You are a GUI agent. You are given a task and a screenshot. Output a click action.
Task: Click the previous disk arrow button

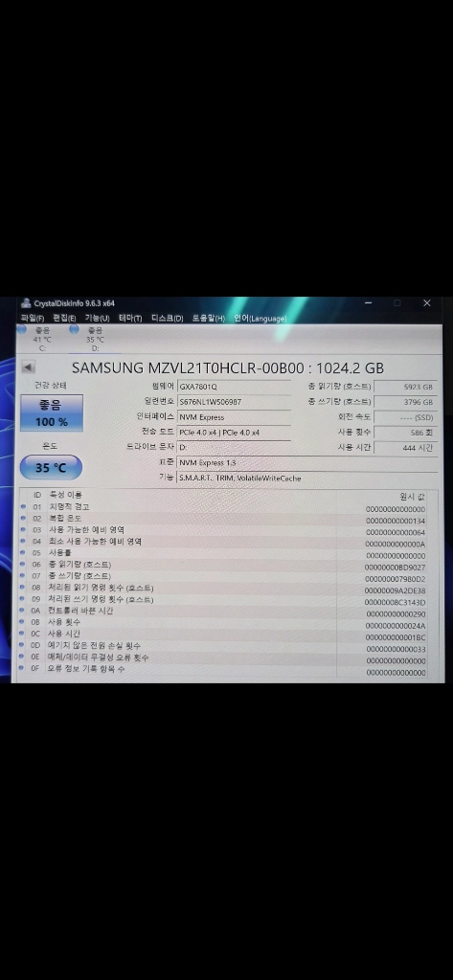click(x=28, y=367)
